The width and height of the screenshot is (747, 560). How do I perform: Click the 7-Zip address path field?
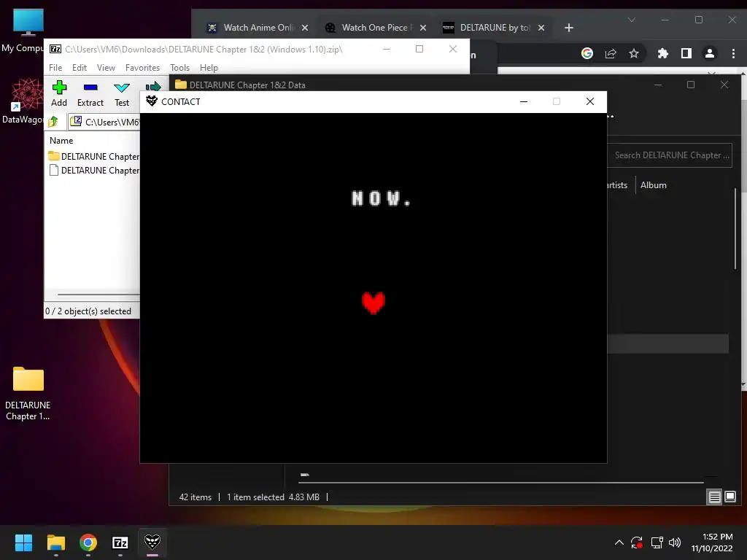pos(105,122)
